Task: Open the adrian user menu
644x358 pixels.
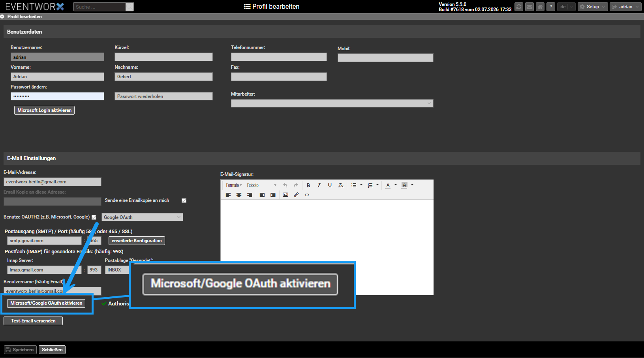Action: 625,7
